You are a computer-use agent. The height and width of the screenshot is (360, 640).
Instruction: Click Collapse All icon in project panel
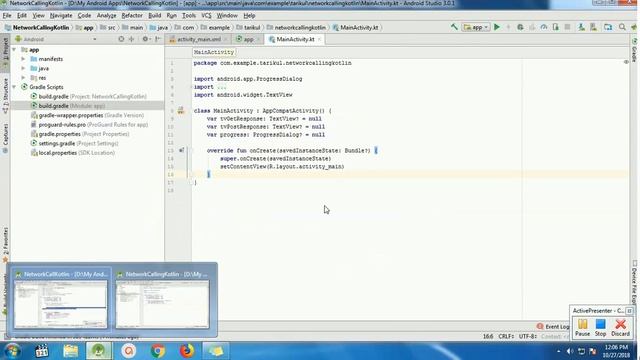click(131, 39)
